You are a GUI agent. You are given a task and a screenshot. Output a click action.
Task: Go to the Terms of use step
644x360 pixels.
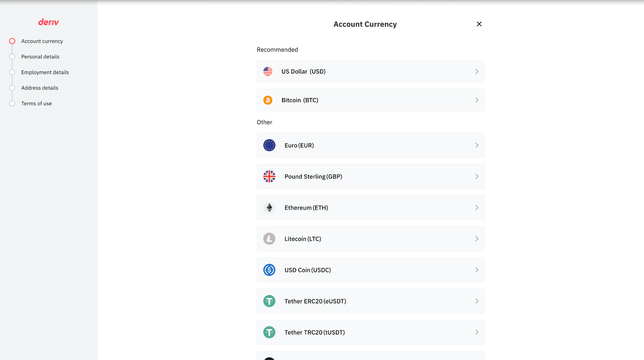(x=36, y=103)
